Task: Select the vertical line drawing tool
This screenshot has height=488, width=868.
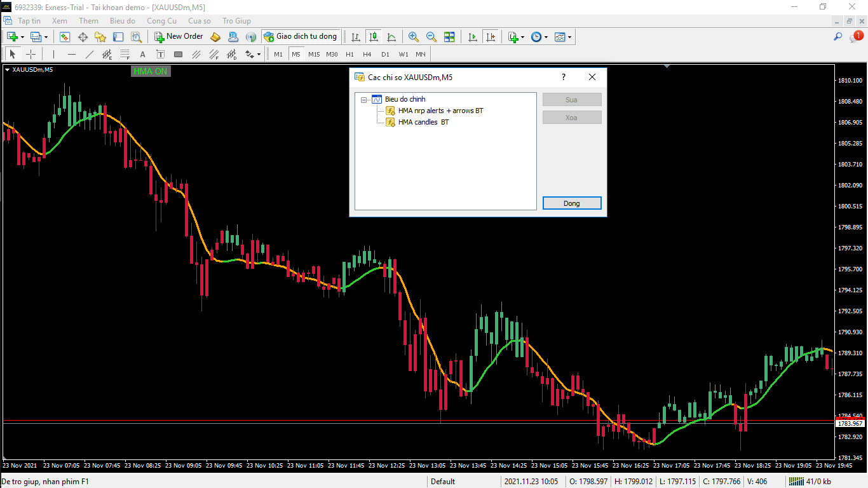Action: tap(54, 54)
